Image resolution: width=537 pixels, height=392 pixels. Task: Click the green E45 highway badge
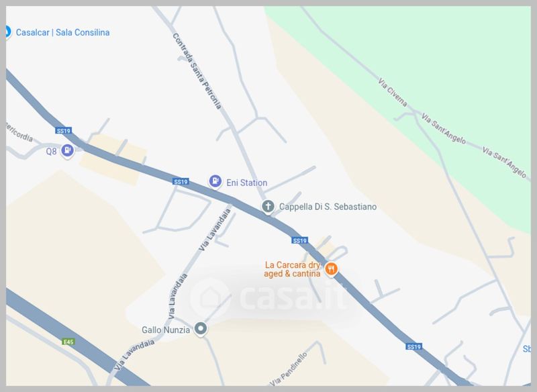click(68, 342)
